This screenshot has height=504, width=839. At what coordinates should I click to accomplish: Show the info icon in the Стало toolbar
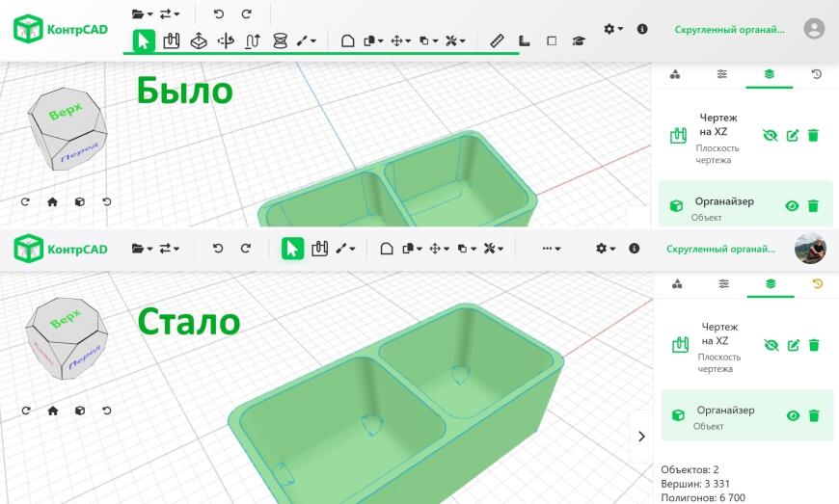(x=634, y=248)
